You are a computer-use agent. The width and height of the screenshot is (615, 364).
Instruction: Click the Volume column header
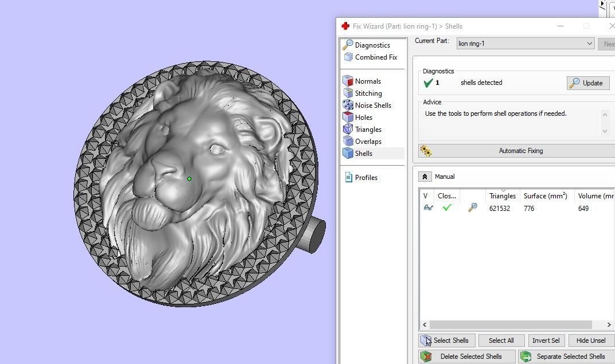[x=594, y=196]
